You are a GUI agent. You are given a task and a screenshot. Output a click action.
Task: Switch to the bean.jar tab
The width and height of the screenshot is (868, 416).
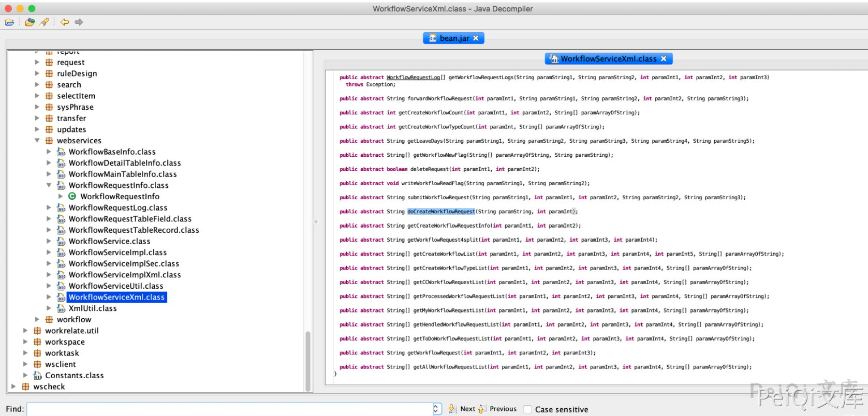click(454, 38)
